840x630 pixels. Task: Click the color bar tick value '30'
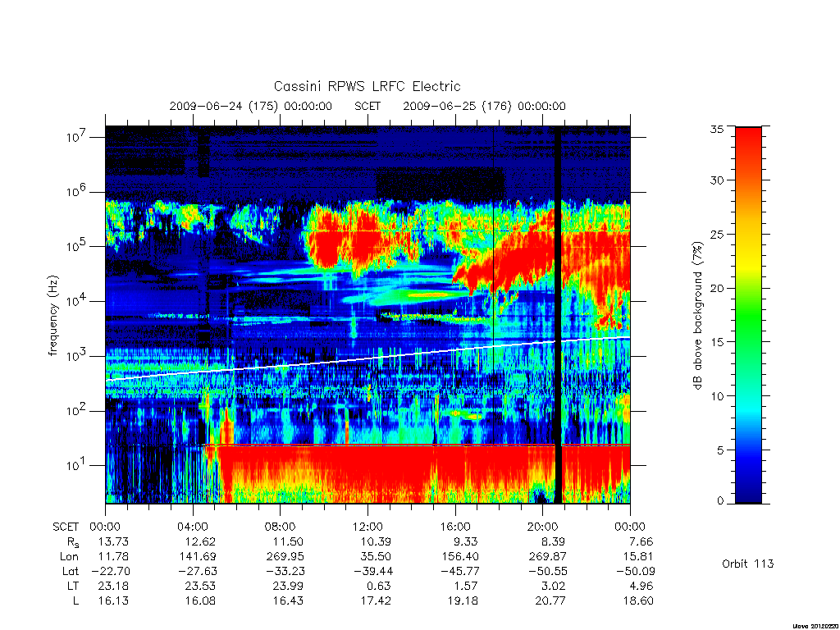pos(716,180)
